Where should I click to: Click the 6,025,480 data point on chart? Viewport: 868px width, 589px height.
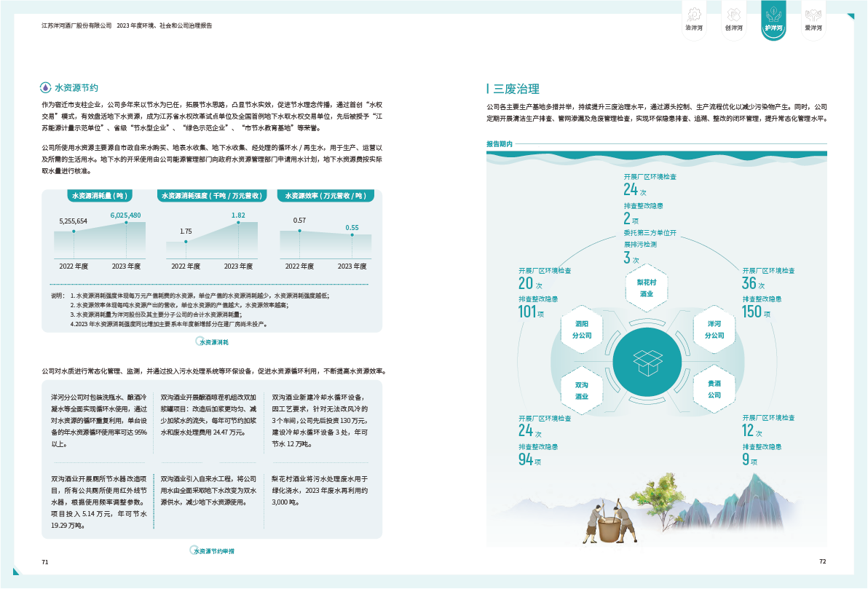pyautogui.click(x=126, y=222)
